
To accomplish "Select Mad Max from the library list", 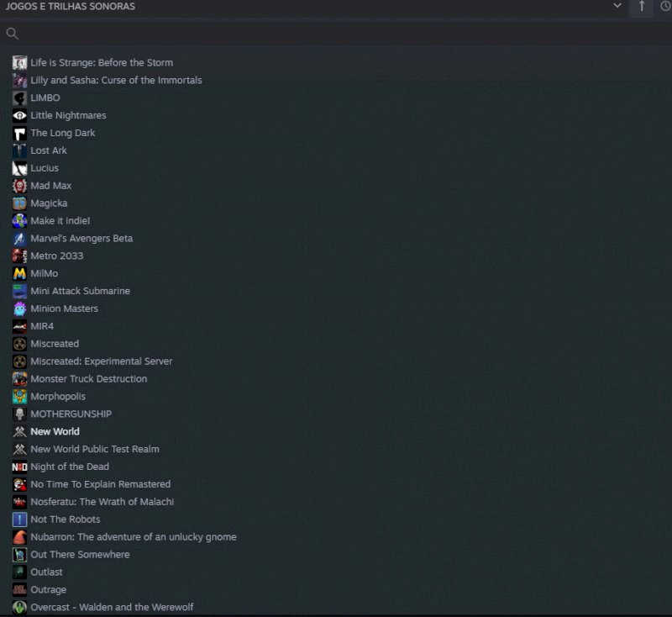I will [50, 186].
